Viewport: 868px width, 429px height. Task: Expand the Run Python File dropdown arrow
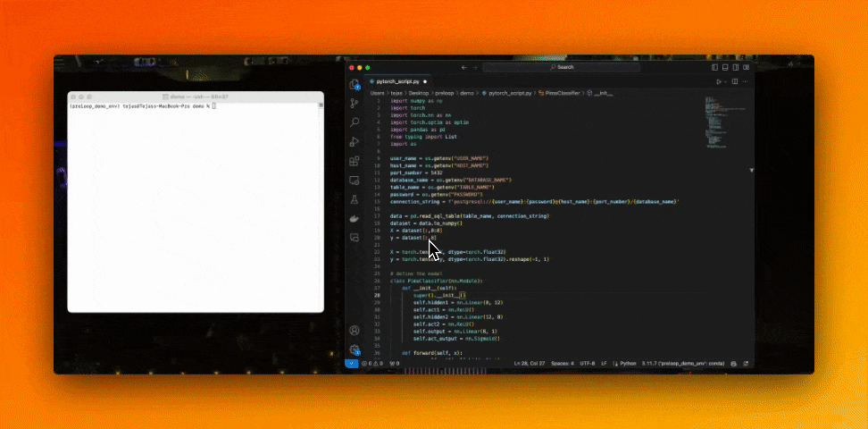click(726, 81)
